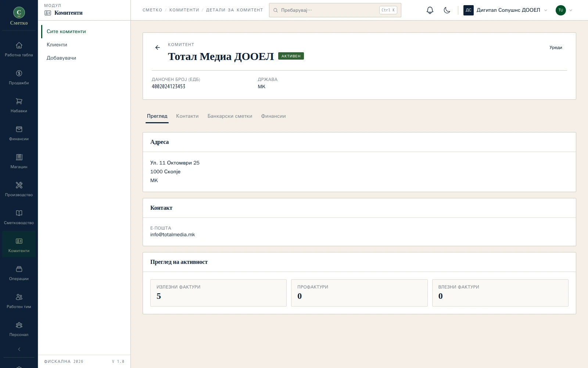Click the address line Ул. 11 Октомври 25
This screenshot has height=368, width=588.
click(175, 163)
